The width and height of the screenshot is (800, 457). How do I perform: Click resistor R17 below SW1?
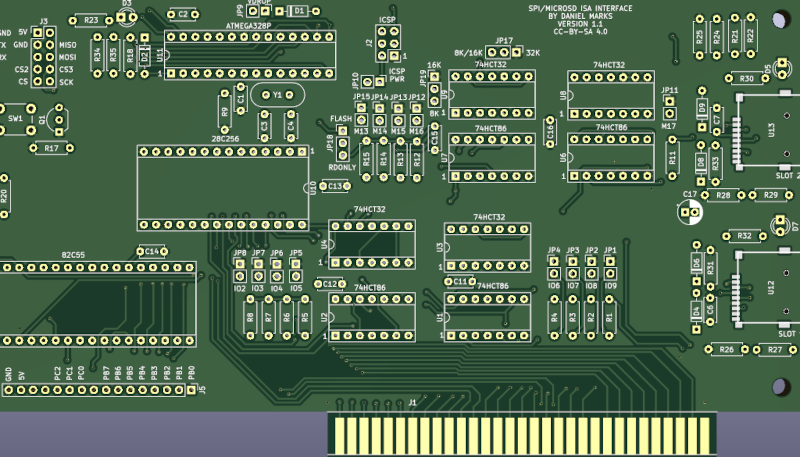(51, 148)
